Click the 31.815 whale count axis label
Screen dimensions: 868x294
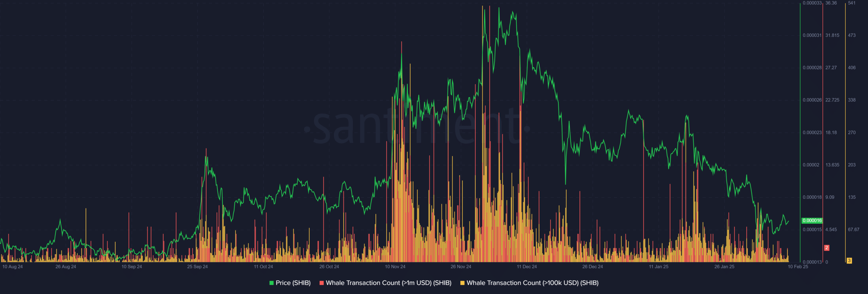[832, 35]
